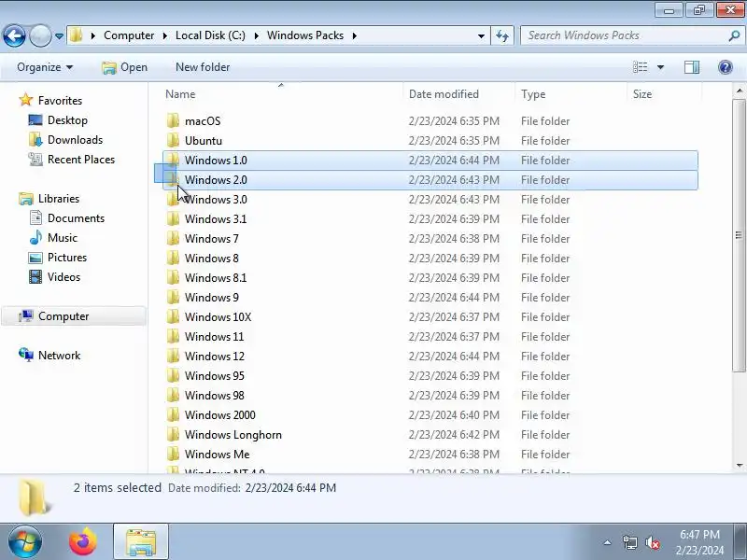The image size is (747, 560).
Task: Select Libraries in the navigation pane
Action: click(49, 199)
